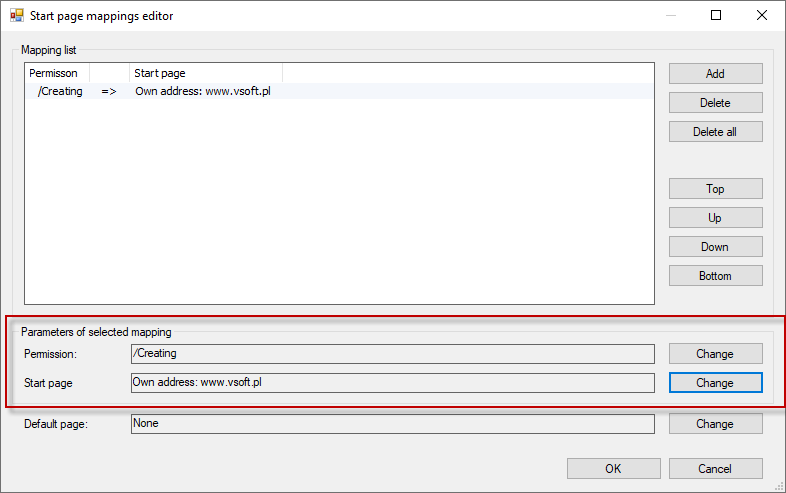The width and height of the screenshot is (786, 493).
Task: Focus the Permission field showing /Creating
Action: [392, 354]
